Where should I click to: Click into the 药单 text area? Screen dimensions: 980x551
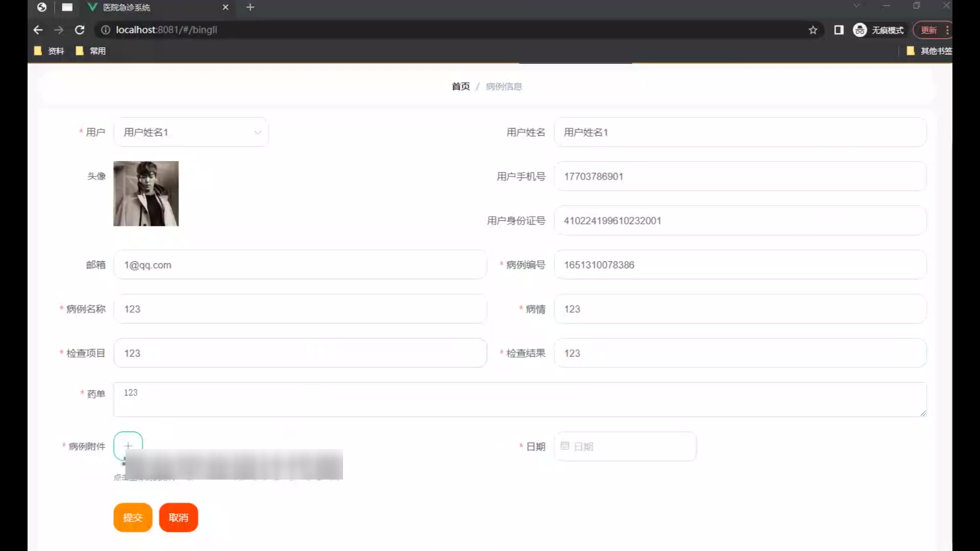point(520,399)
